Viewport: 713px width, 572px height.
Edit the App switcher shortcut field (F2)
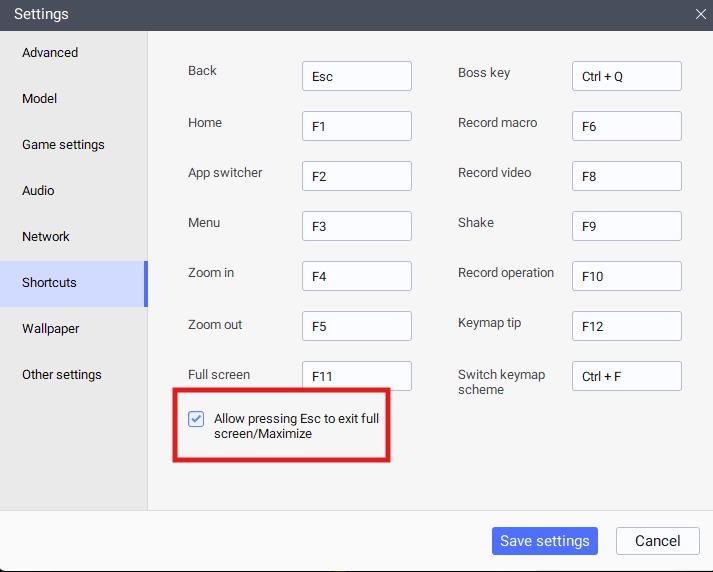(357, 176)
